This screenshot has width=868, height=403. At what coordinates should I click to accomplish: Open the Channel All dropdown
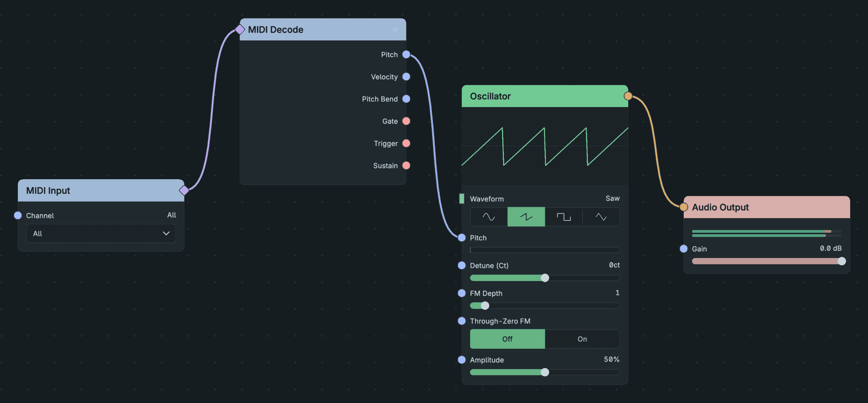point(101,233)
